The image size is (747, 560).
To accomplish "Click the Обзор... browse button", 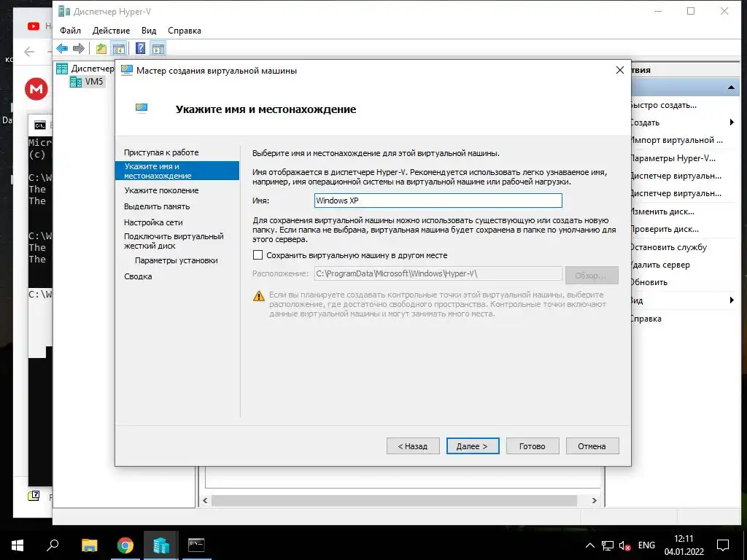I will pos(592,275).
